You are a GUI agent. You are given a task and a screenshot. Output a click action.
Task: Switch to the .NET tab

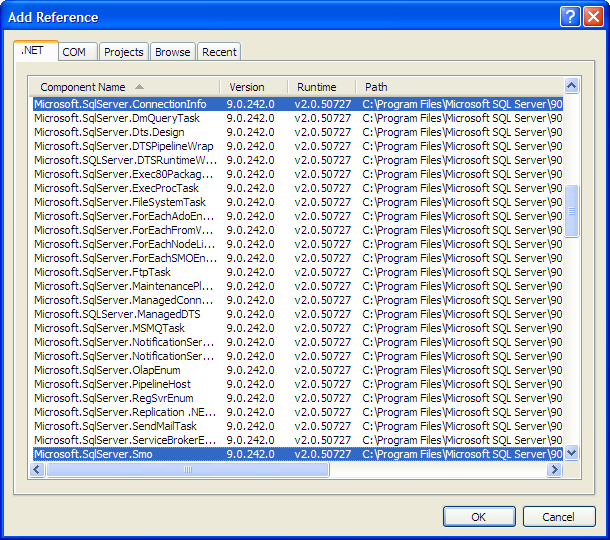coord(36,51)
